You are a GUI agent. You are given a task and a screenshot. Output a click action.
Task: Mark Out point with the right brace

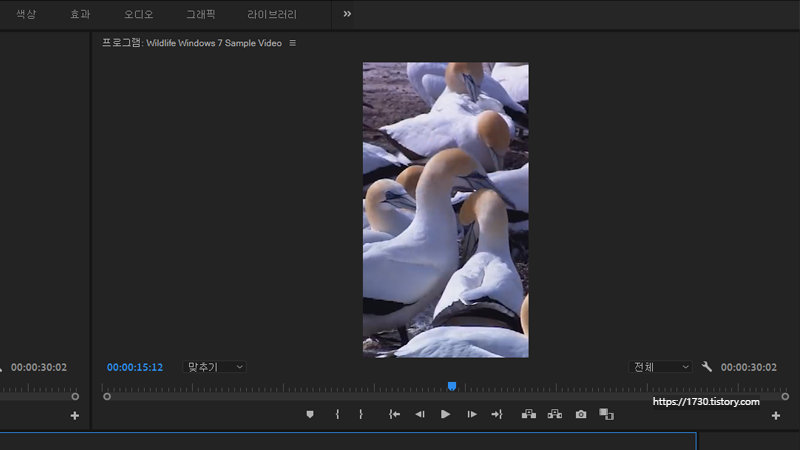[x=361, y=414]
